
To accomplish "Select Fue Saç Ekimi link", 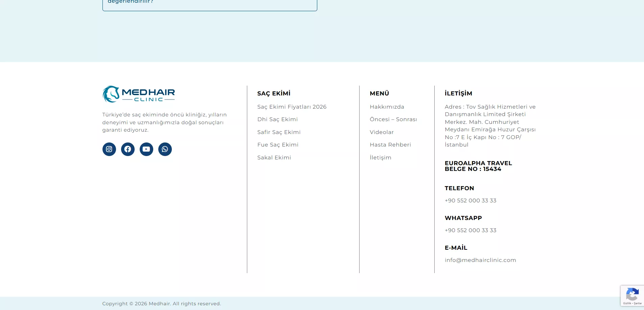I will 278,145.
